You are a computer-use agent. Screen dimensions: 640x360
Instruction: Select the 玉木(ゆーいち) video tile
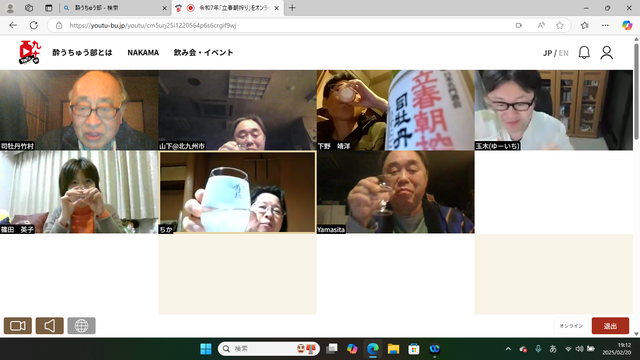(x=554, y=110)
